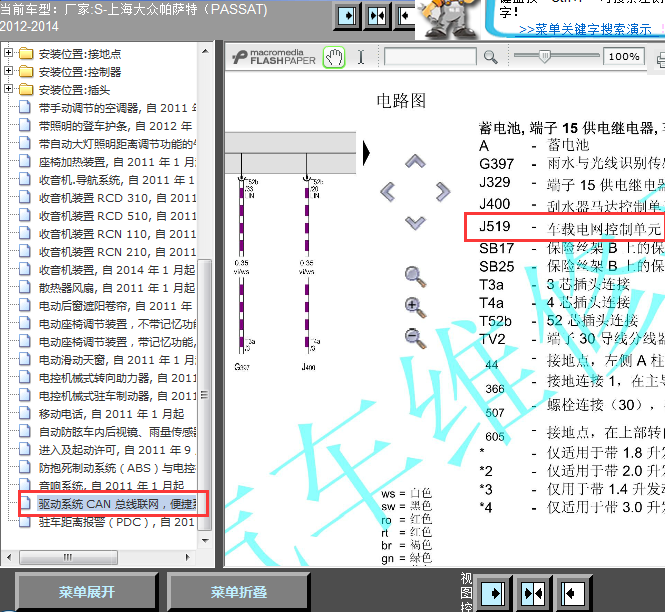Viewport: 665px width, 612px height.
Task: Click top view control split-arrows button
Action: coord(377,16)
